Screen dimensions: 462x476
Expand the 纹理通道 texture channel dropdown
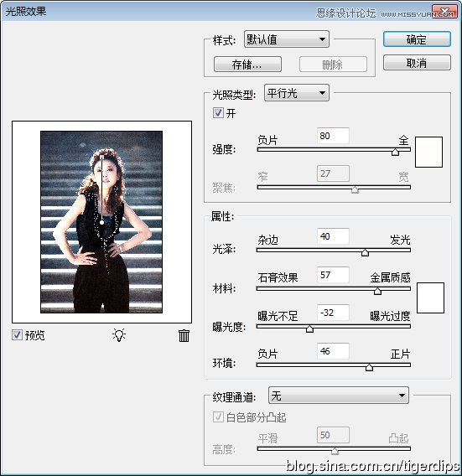339,396
